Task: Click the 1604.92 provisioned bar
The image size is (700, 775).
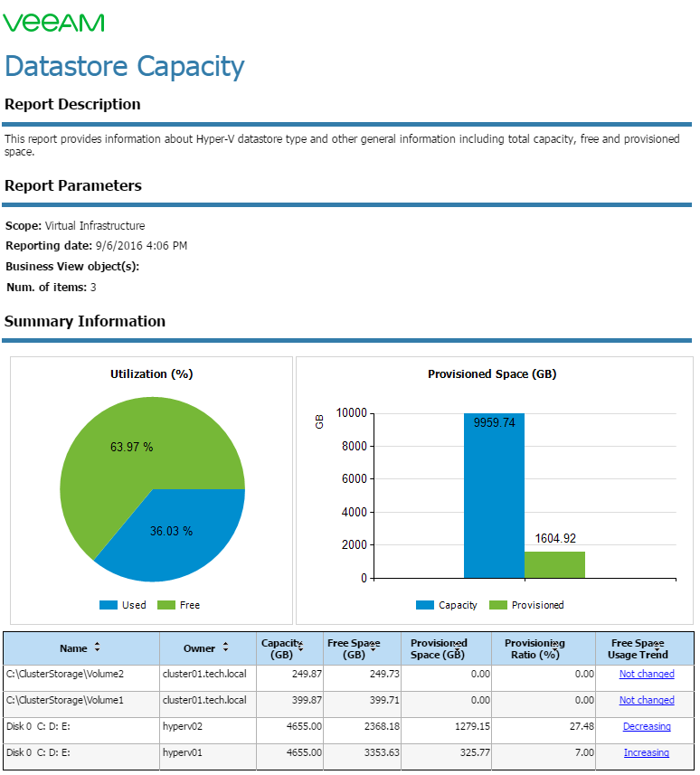Action: [554, 564]
